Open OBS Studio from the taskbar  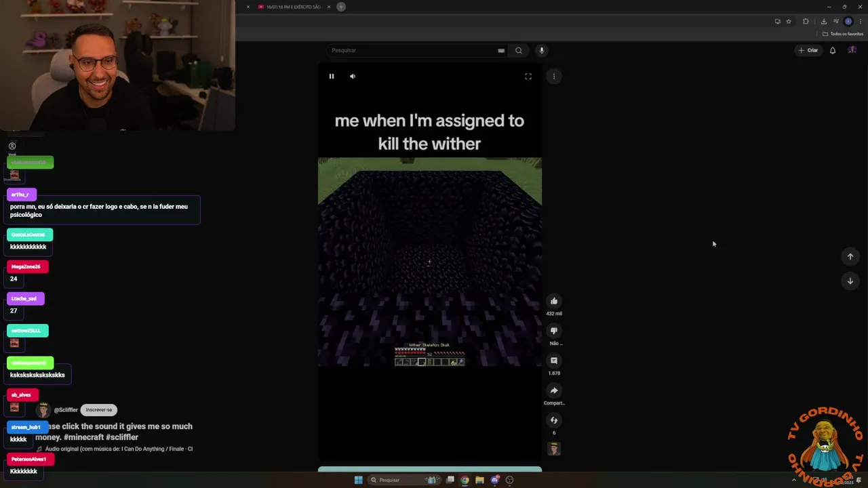[x=510, y=480]
